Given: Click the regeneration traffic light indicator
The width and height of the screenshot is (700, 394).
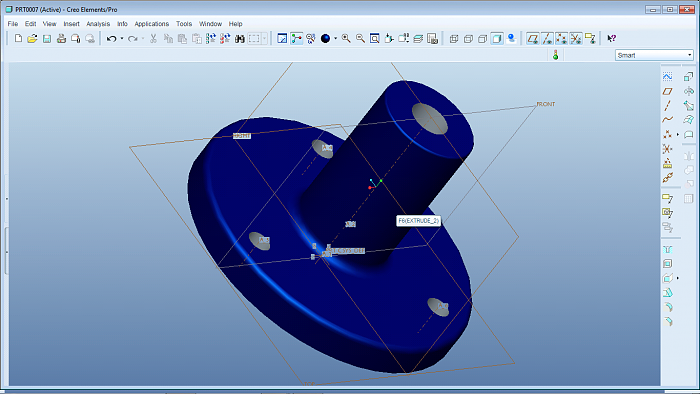Looking at the screenshot, I should pos(555,55).
